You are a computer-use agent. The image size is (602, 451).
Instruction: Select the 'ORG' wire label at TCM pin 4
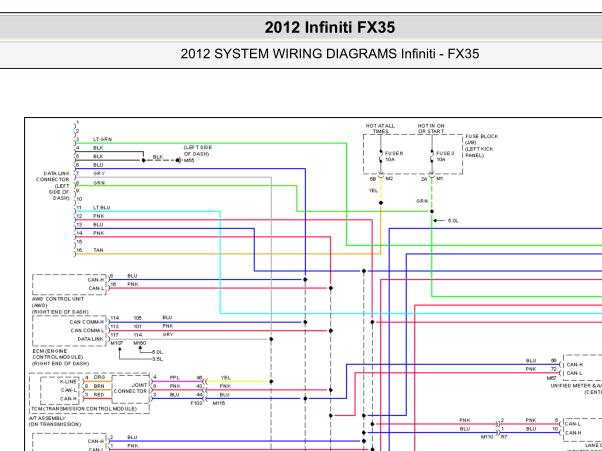coord(99,378)
